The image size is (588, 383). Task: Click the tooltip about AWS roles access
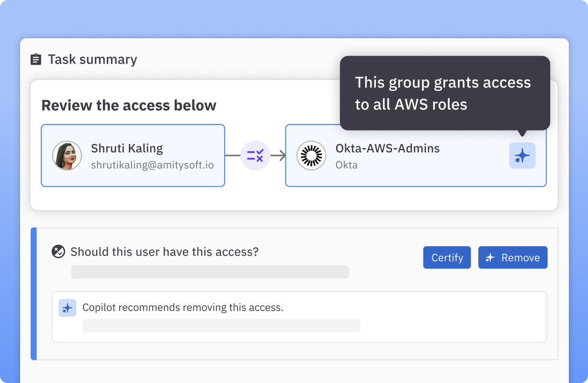(444, 93)
